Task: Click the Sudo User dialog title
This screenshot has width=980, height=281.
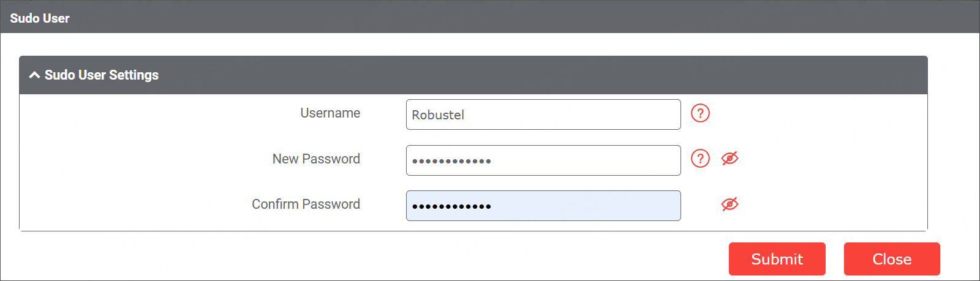Action: 40,18
